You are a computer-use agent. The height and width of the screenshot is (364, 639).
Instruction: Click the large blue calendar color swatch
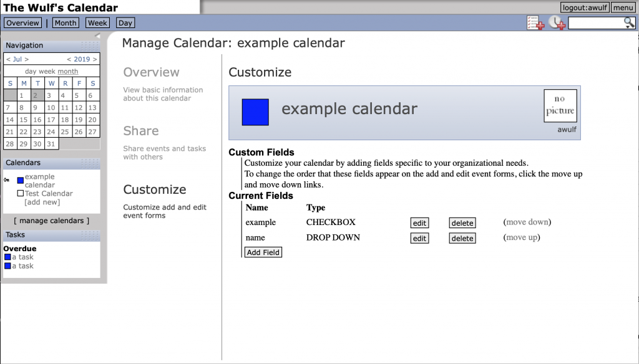point(255,112)
